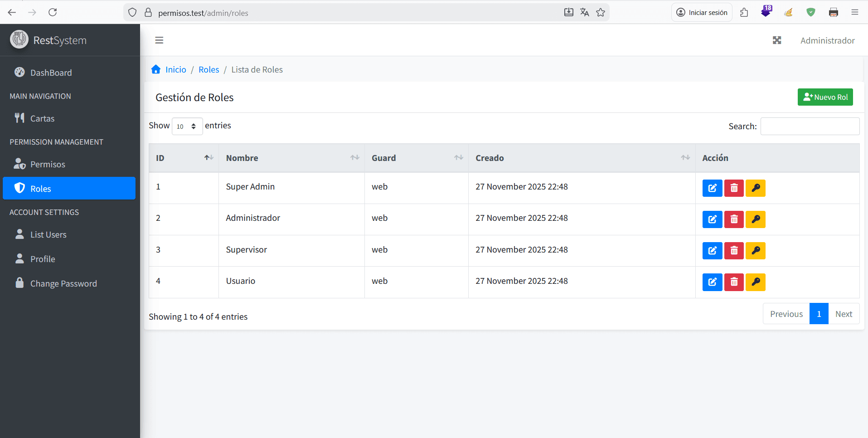Click the edit icon for Usuario role

click(x=712, y=282)
